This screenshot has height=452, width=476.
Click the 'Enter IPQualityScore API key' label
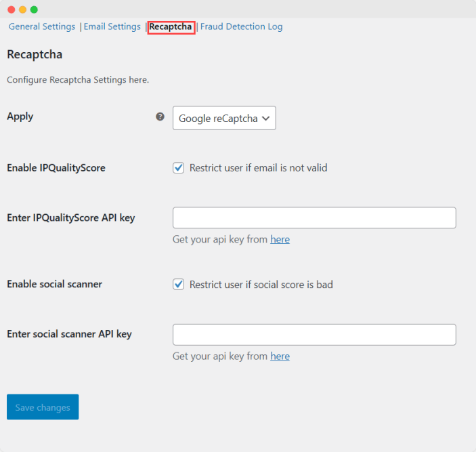[70, 218]
